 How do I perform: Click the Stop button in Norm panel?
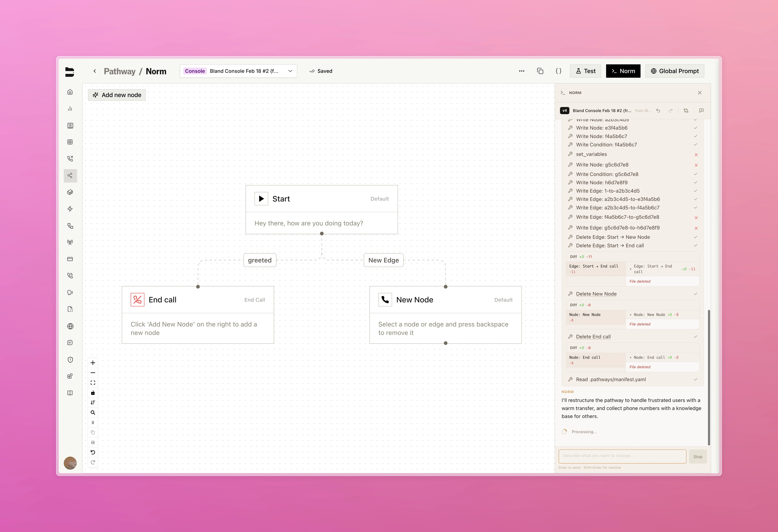(698, 457)
